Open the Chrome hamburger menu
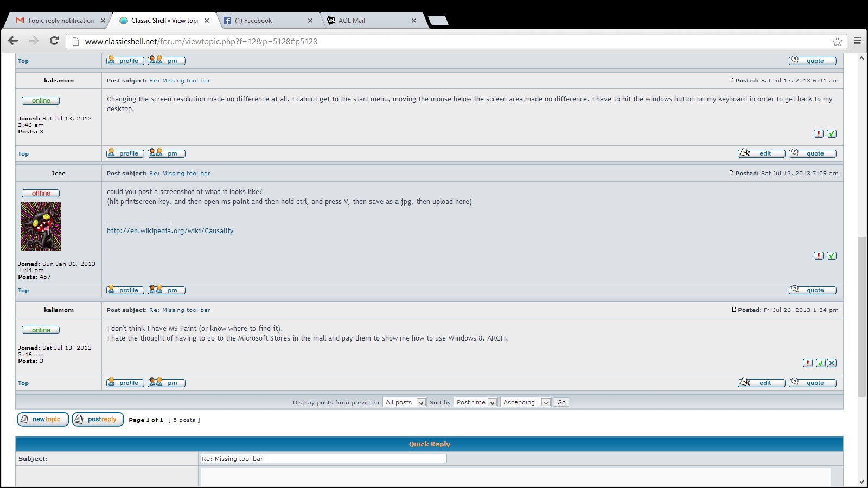 (857, 41)
